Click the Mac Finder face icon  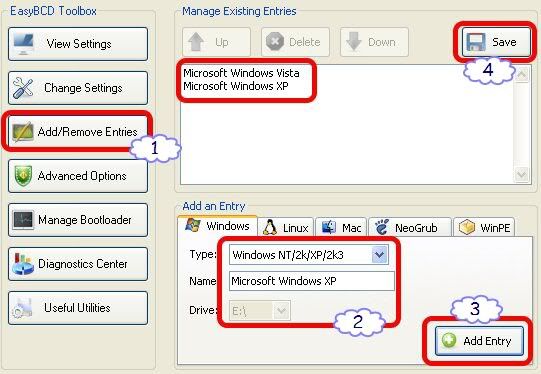click(328, 227)
